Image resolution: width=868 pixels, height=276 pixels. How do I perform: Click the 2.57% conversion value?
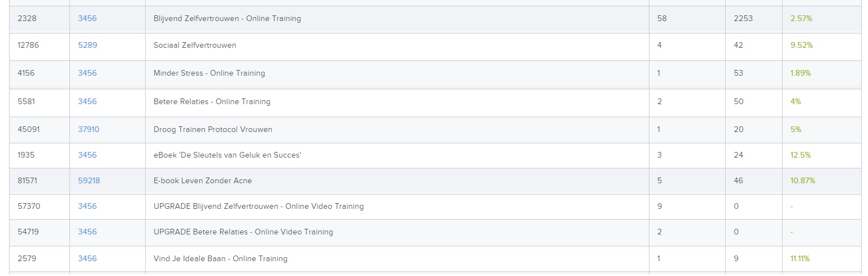801,18
